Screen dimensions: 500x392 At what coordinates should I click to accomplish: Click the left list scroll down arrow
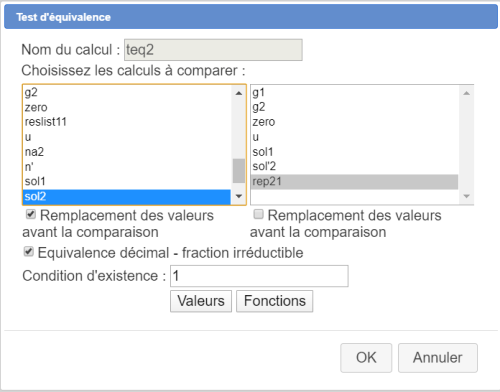coord(239,196)
